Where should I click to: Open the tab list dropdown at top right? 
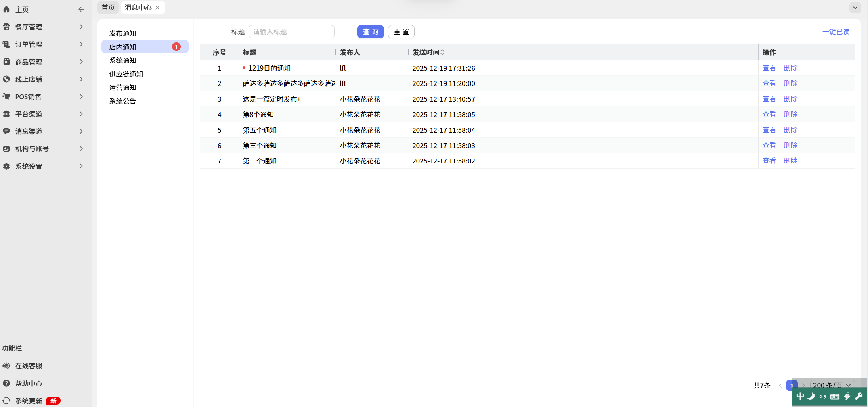coord(855,8)
